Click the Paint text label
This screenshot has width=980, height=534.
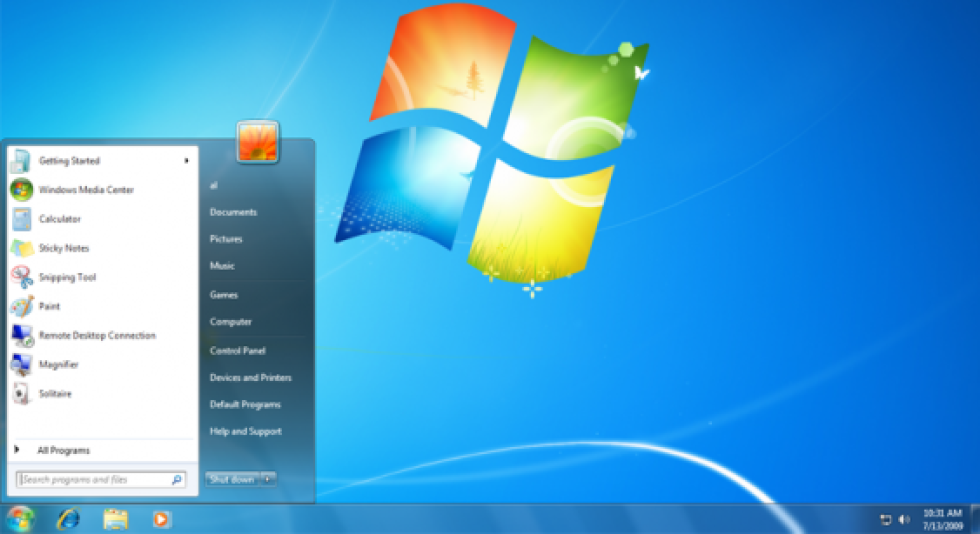49,306
